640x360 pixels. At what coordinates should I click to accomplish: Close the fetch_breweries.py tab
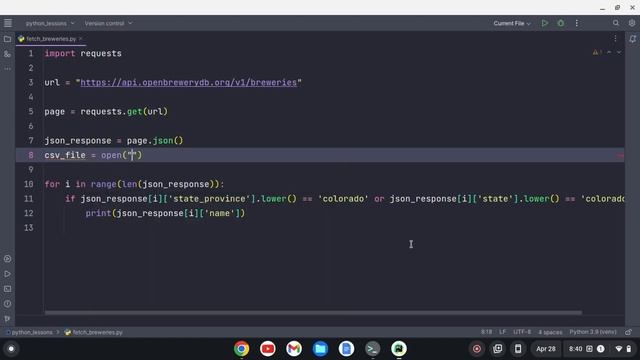tap(81, 39)
